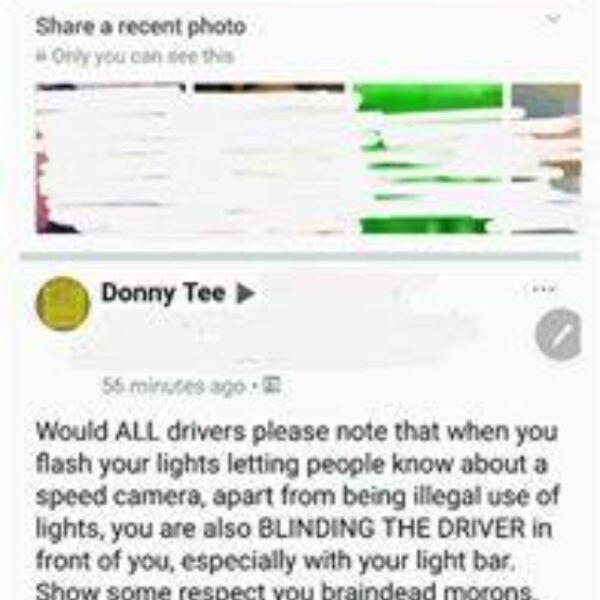
Task: Open the blurred group name beside the arrow
Action: pos(341,295)
